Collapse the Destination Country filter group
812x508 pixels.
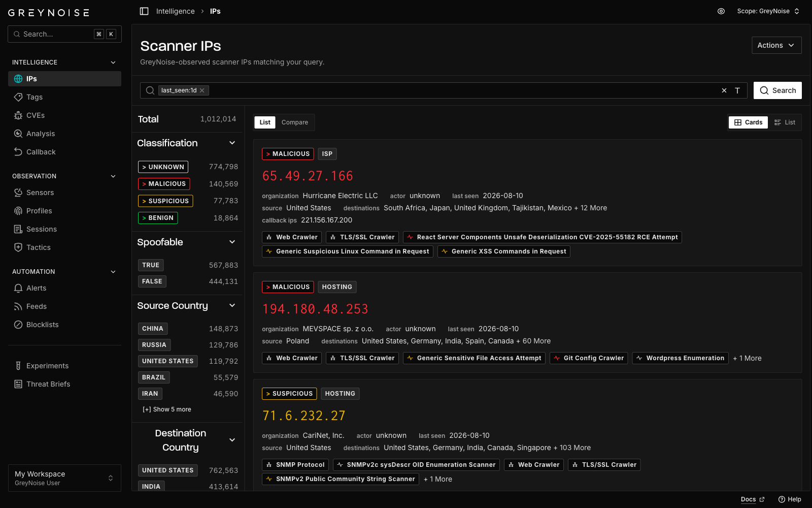click(x=232, y=440)
